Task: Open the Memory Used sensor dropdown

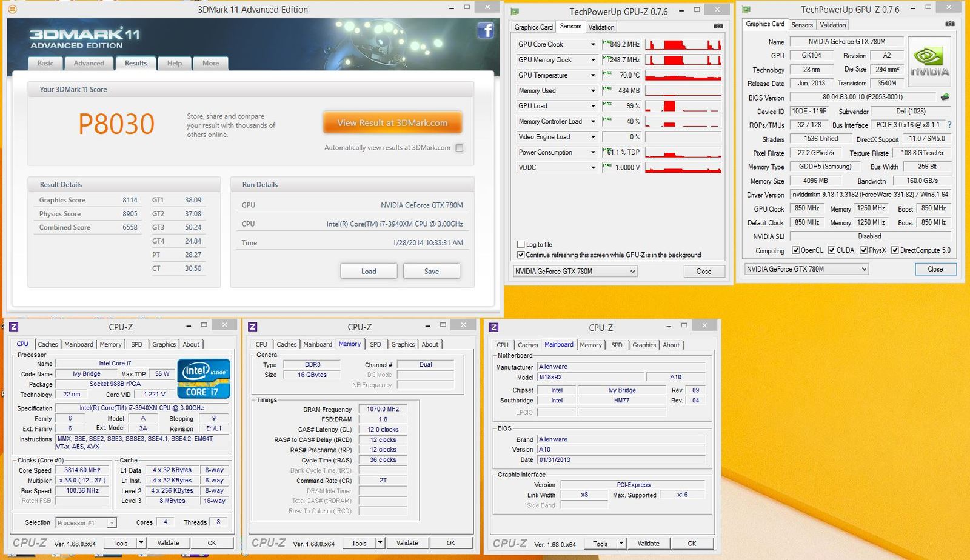Action: [x=593, y=91]
